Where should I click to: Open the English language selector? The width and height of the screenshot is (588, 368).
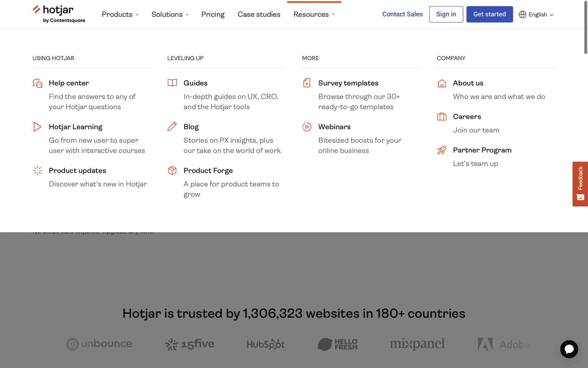[536, 14]
